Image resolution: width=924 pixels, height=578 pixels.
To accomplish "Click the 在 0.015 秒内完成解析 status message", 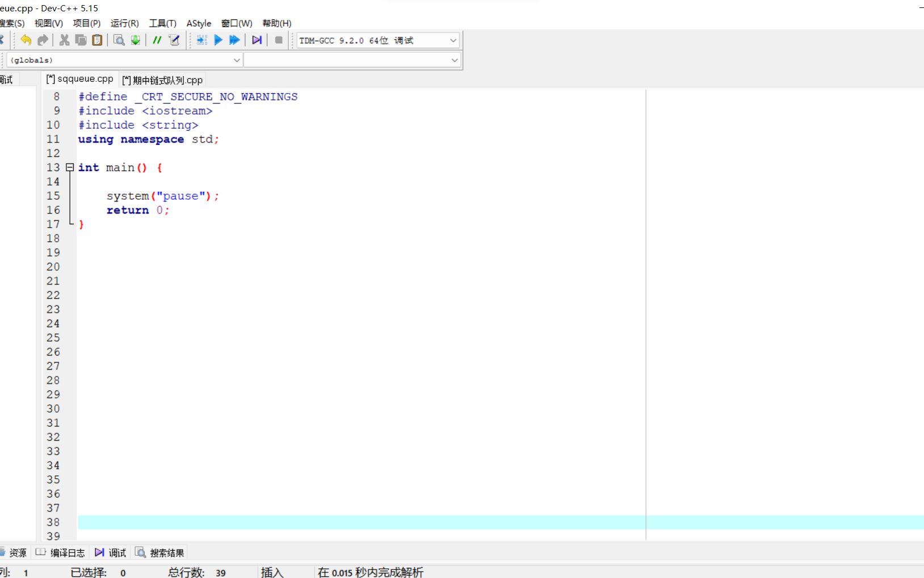I will pyautogui.click(x=371, y=572).
